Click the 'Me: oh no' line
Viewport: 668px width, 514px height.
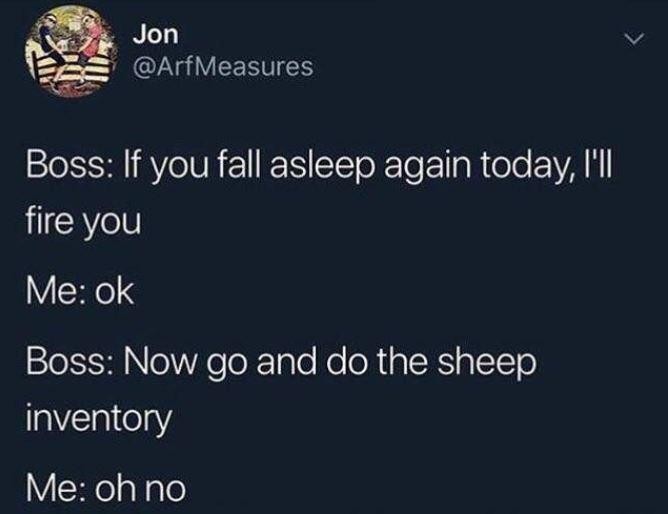tap(106, 488)
